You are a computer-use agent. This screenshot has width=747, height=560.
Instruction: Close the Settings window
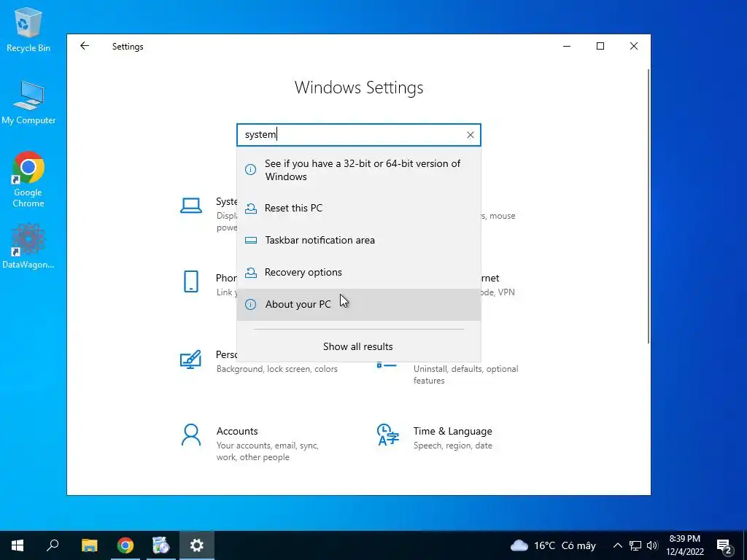coord(634,46)
